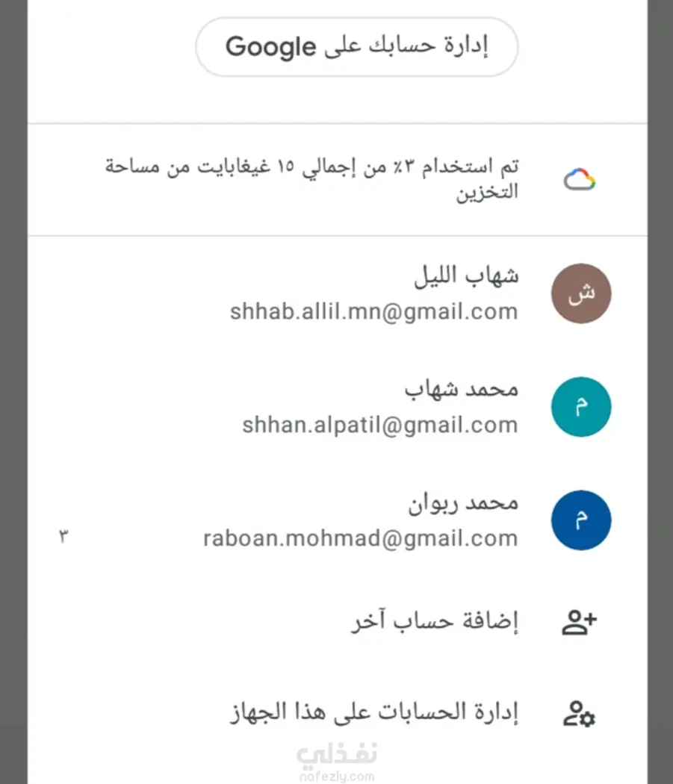Select the shhab.allil.mn@gmail.com email address
The image size is (673, 784).
click(373, 311)
